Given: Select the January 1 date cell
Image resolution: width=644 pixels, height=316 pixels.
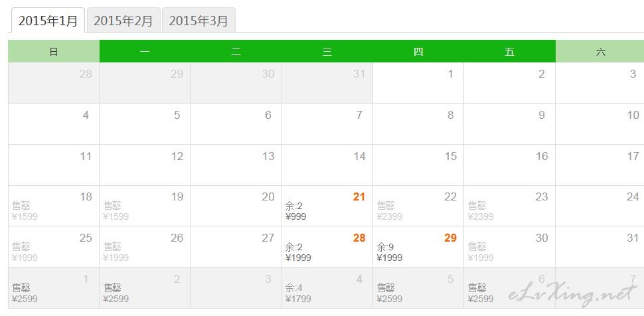Looking at the screenshot, I should coord(418,82).
